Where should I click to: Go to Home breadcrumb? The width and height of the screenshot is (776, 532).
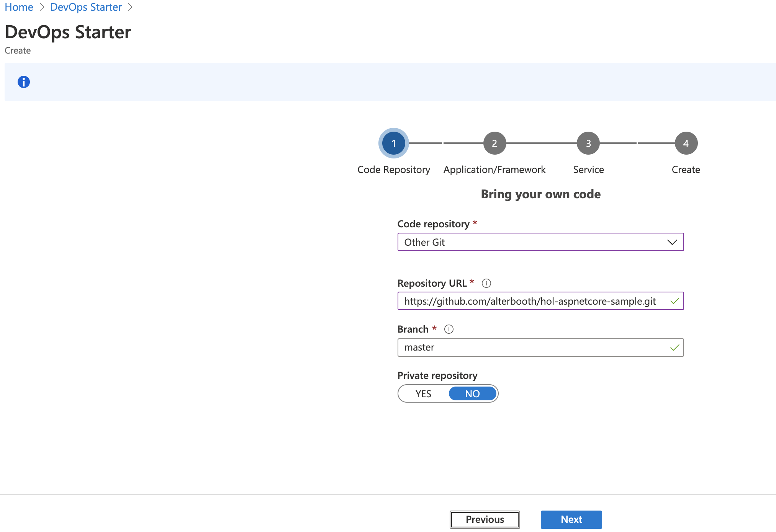tap(19, 7)
